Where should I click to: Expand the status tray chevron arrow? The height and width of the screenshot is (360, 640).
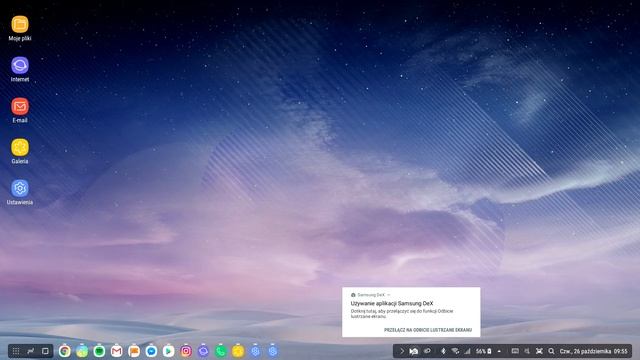402,351
